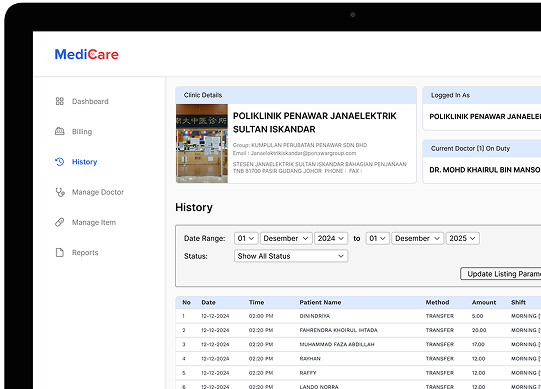Image resolution: width=541 pixels, height=389 pixels.
Task: Go to the Billing menu item
Action: [x=82, y=132]
